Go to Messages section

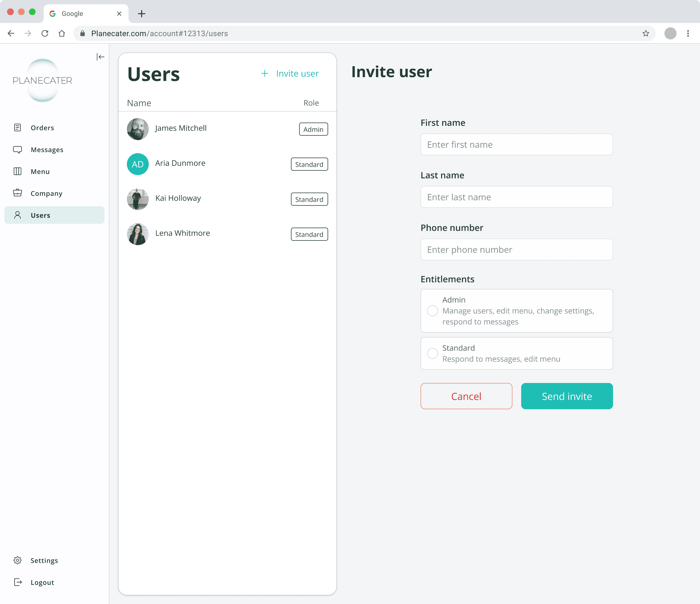[47, 150]
